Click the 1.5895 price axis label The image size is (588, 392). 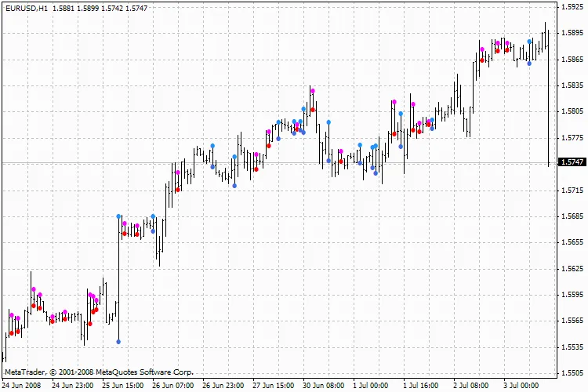(572, 33)
